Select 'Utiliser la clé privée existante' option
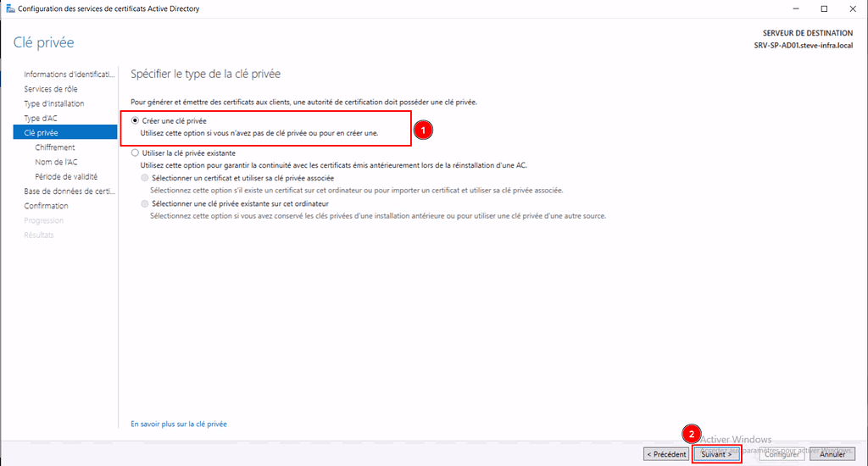 [136, 153]
